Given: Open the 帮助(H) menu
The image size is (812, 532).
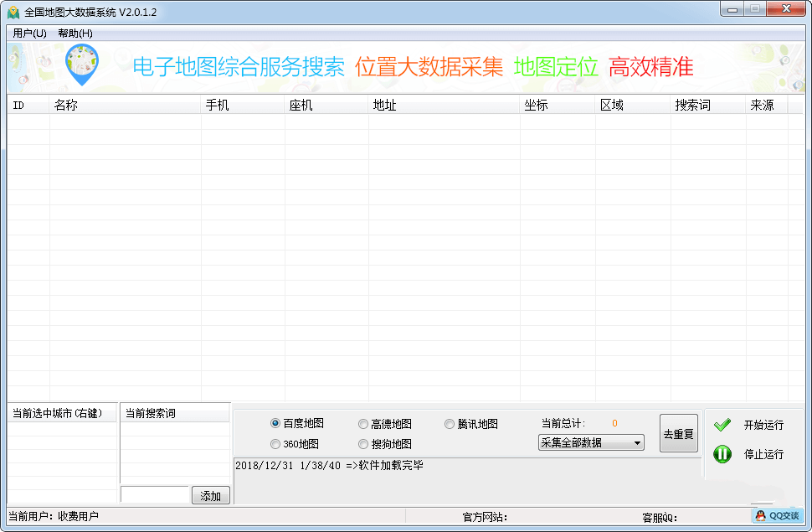Looking at the screenshot, I should (75, 34).
